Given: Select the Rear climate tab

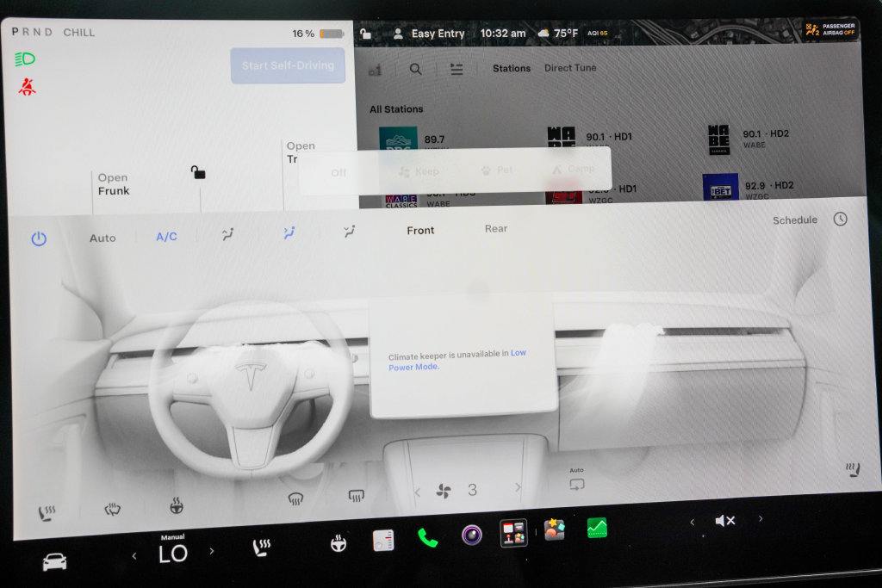Looking at the screenshot, I should click(495, 228).
